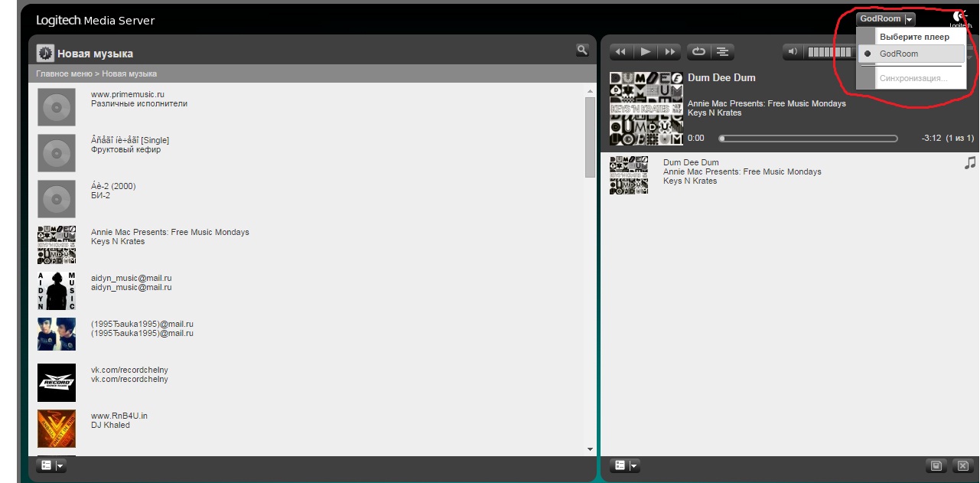Open the Annie Mac Presents album entry
The image size is (980, 483).
point(170,233)
